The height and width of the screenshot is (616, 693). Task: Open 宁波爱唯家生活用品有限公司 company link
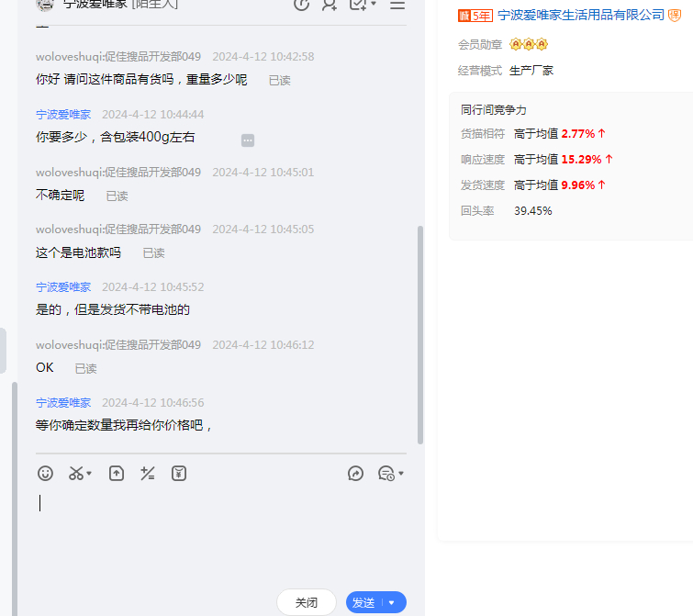(581, 16)
